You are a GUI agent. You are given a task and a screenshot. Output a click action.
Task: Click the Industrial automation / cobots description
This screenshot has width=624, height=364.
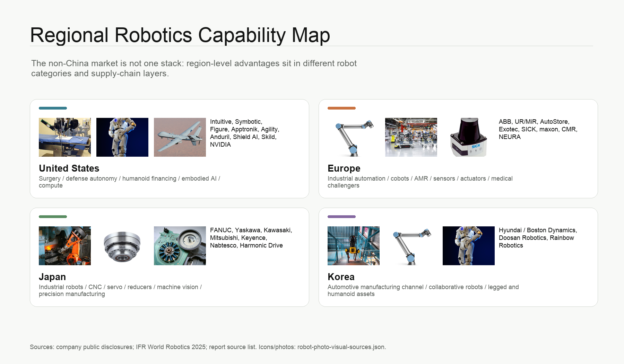pyautogui.click(x=420, y=182)
